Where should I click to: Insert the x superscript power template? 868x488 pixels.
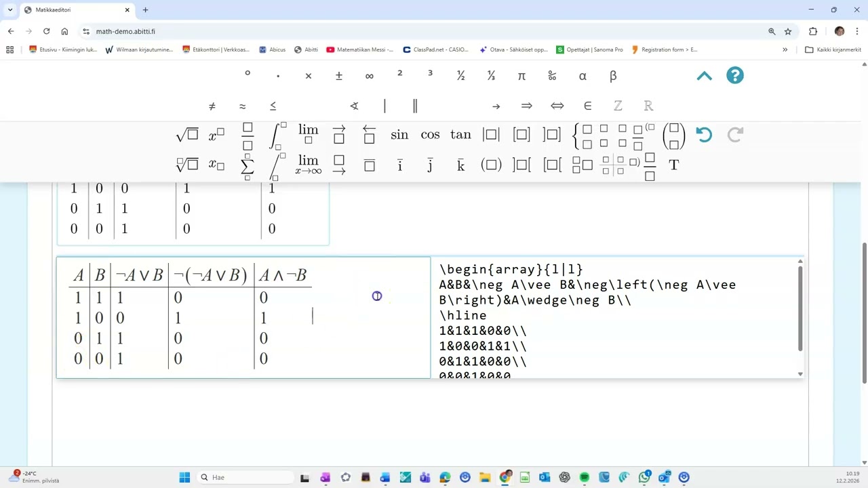[216, 135]
